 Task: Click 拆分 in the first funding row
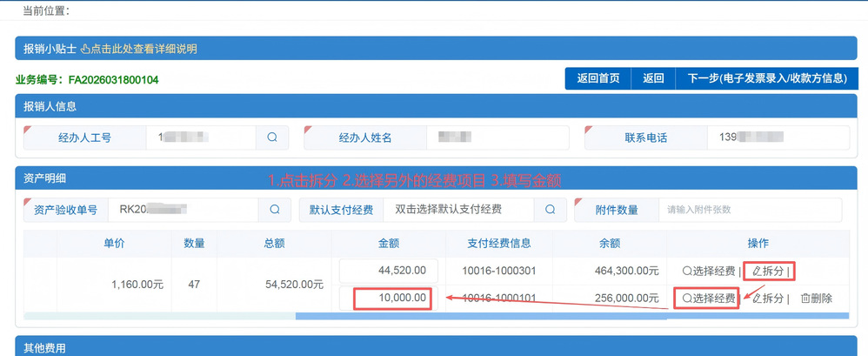click(771, 271)
